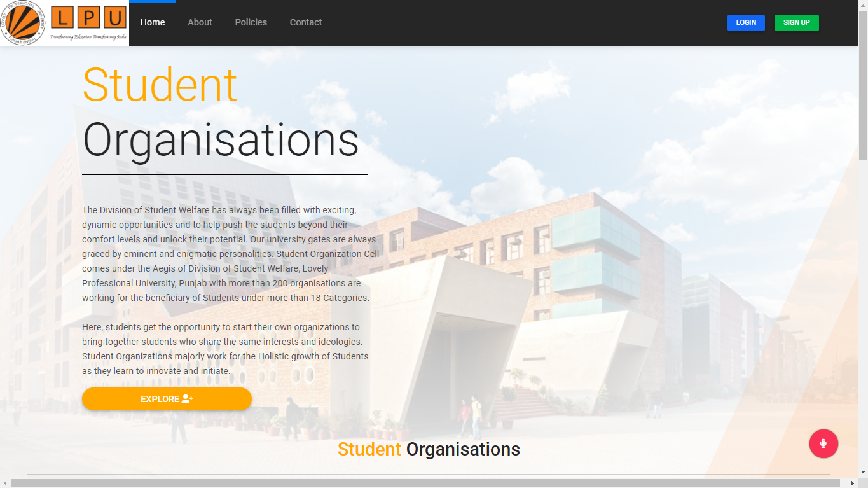Activate the microphone voice assistant button
Screen dimensions: 868x488
823,444
